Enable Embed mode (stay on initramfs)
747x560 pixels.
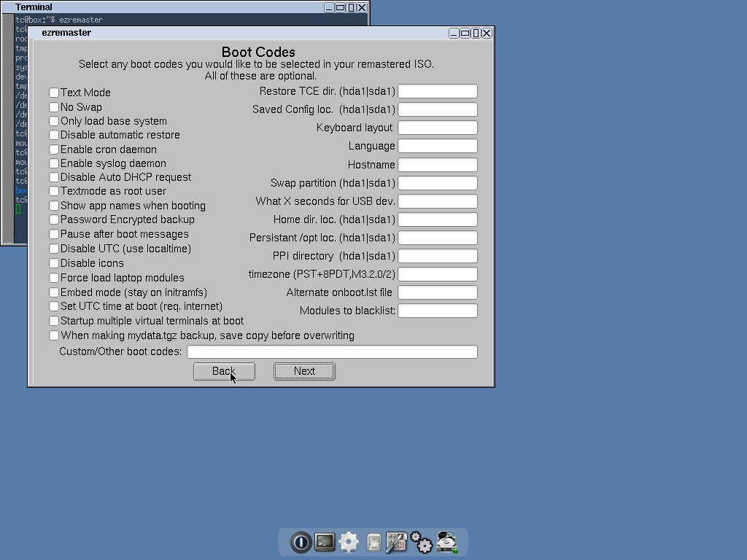click(54, 292)
